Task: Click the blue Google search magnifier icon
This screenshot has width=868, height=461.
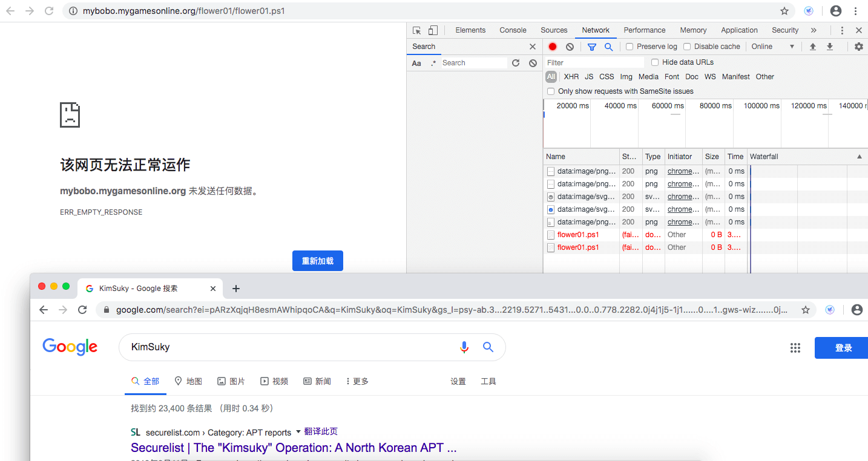Action: coord(488,347)
